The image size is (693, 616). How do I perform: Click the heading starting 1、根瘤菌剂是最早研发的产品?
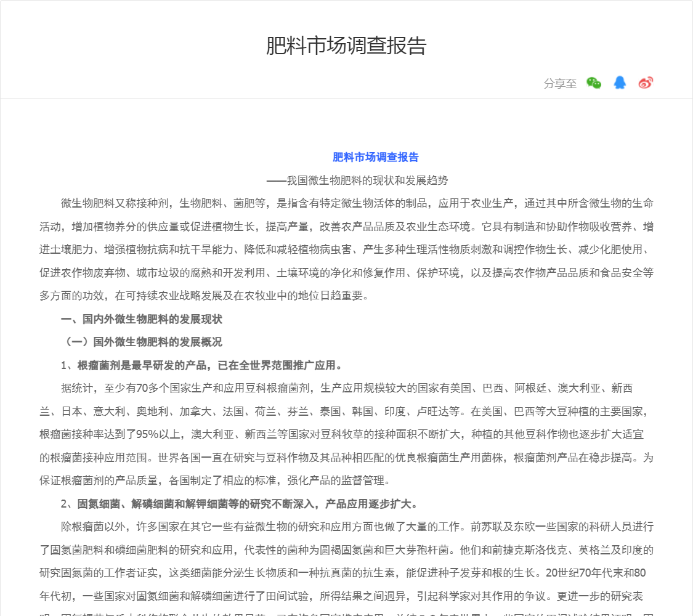[203, 365]
